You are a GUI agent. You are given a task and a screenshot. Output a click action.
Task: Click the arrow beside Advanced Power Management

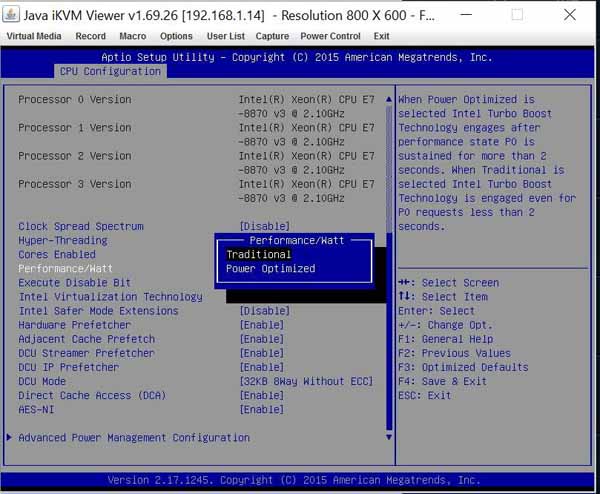click(x=10, y=438)
